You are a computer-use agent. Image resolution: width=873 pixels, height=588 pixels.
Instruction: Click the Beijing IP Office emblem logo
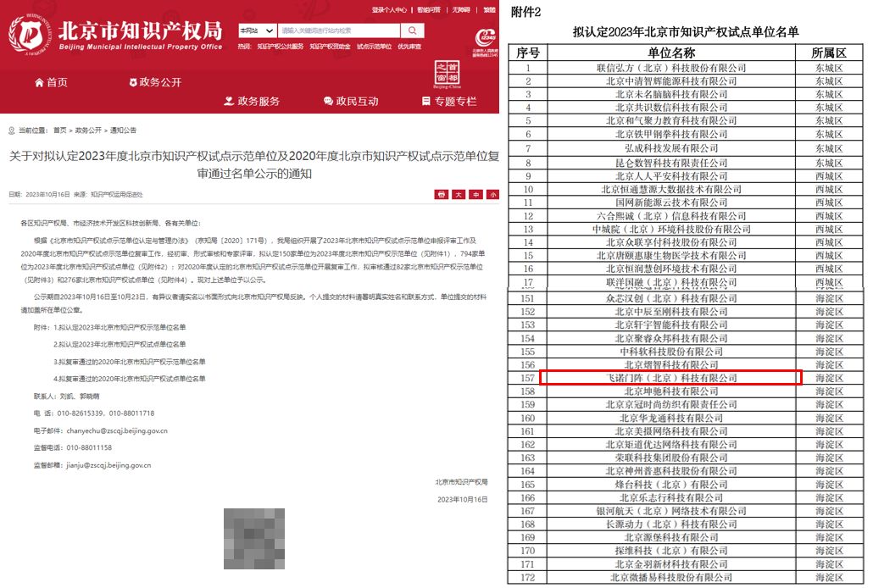pos(30,35)
